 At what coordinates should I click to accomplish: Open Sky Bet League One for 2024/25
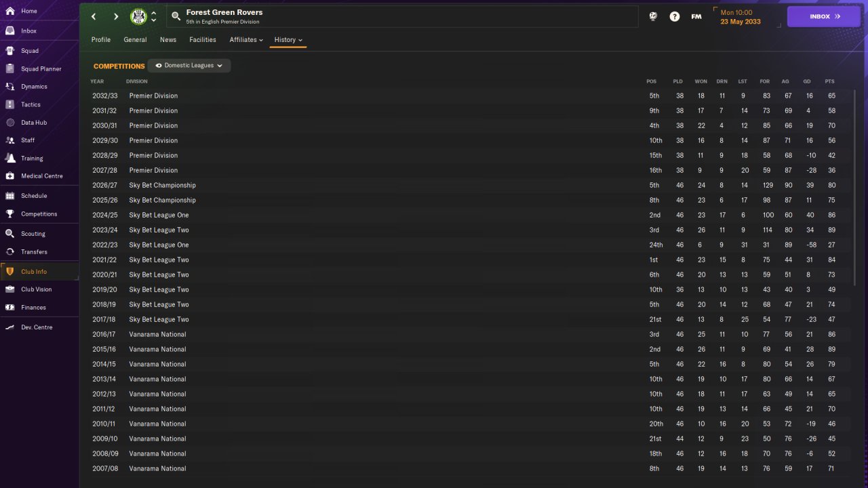[x=159, y=216]
